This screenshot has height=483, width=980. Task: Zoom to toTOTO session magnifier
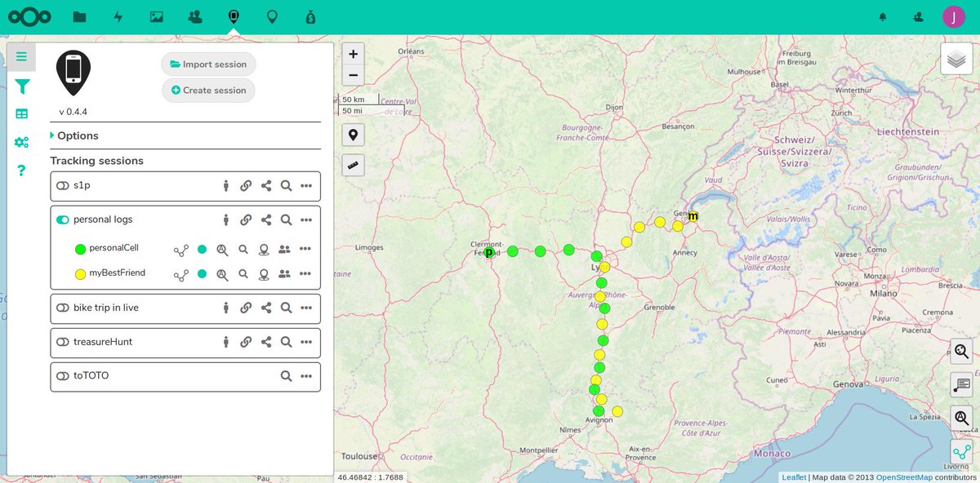tap(287, 376)
